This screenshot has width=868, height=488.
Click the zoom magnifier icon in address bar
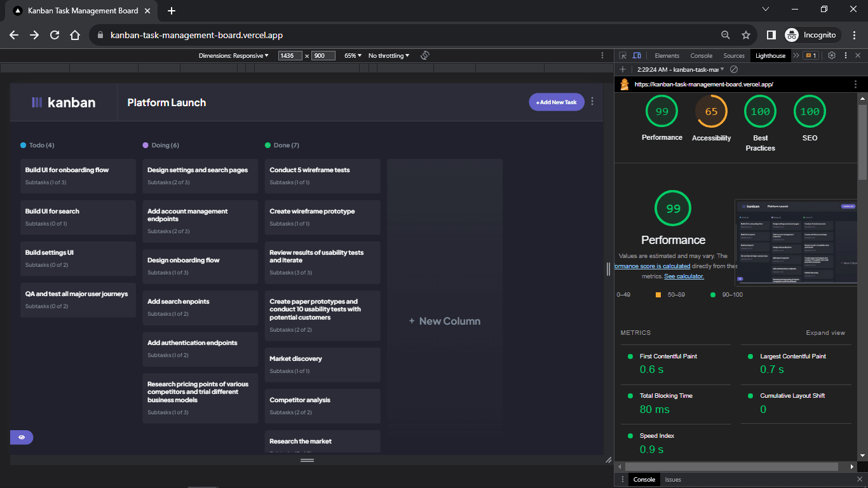coord(726,35)
